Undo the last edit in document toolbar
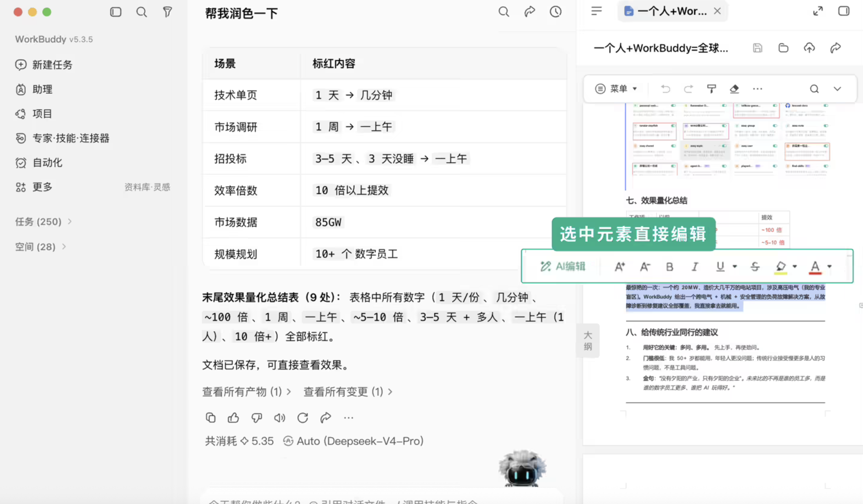This screenshot has width=863, height=504. click(665, 89)
